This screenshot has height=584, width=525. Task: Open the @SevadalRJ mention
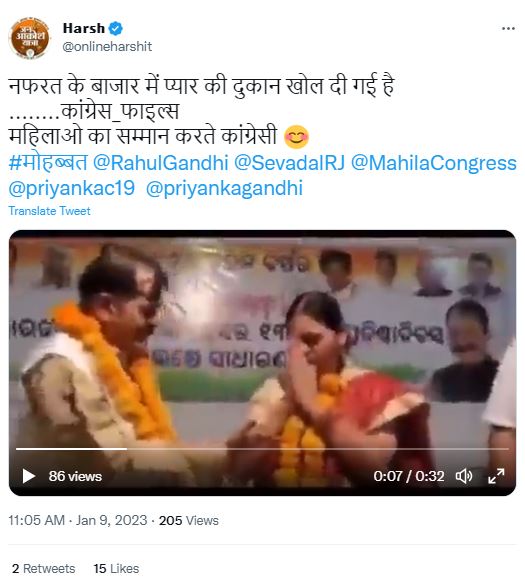pos(289,163)
